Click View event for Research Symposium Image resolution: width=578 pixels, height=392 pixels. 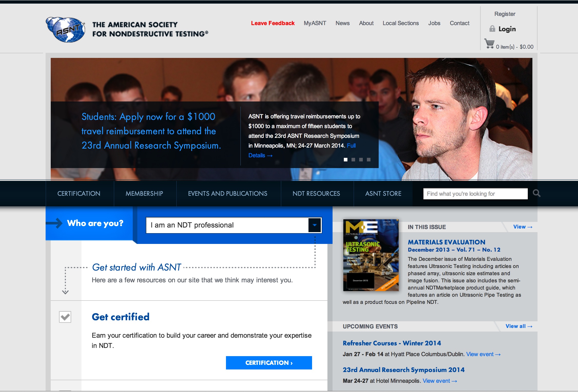click(x=440, y=381)
